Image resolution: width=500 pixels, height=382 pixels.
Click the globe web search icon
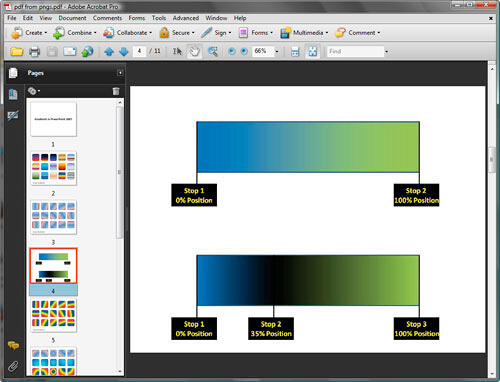pyautogui.click(x=87, y=51)
